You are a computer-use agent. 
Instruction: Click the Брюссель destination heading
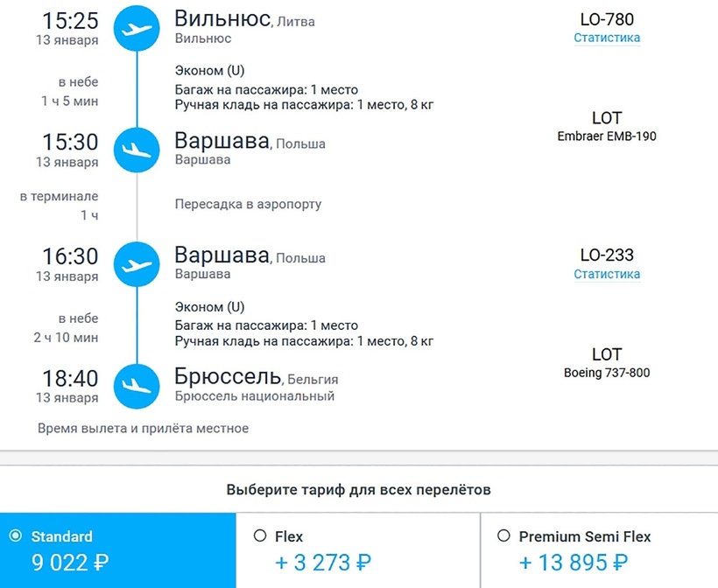[228, 377]
